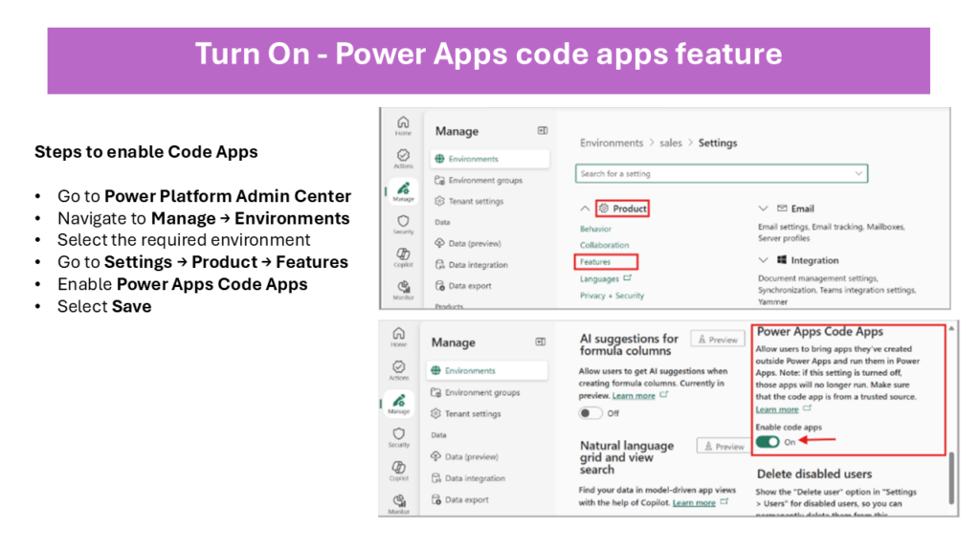Open the Search for a setting dropdown arrow
The image size is (980, 551).
[x=857, y=173]
